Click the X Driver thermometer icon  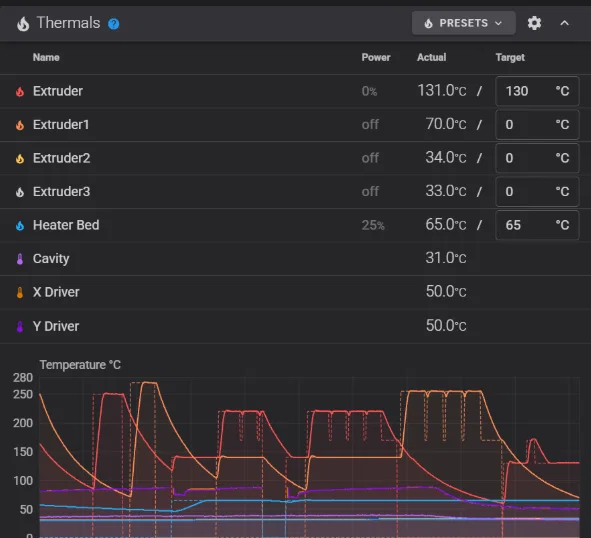(20, 293)
